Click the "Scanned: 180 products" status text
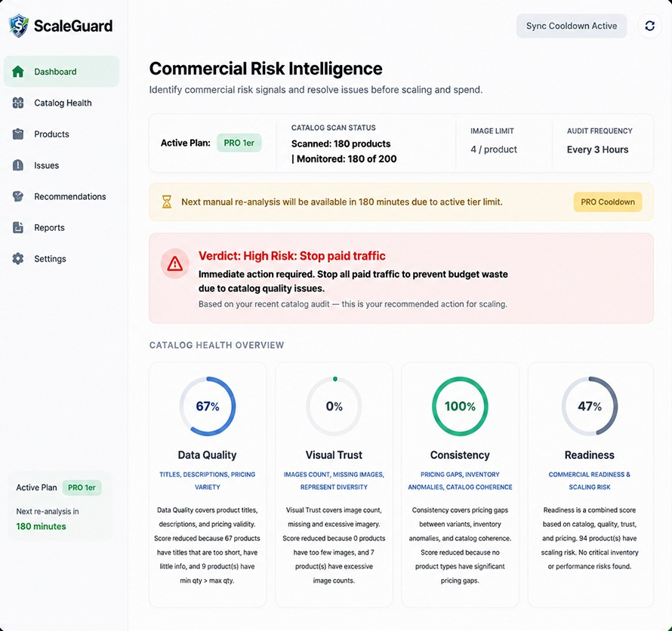 click(x=341, y=143)
